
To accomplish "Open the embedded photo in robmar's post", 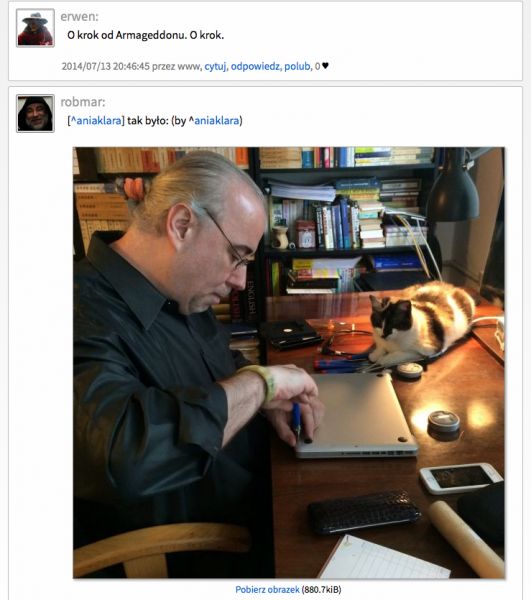I will pyautogui.click(x=289, y=362).
